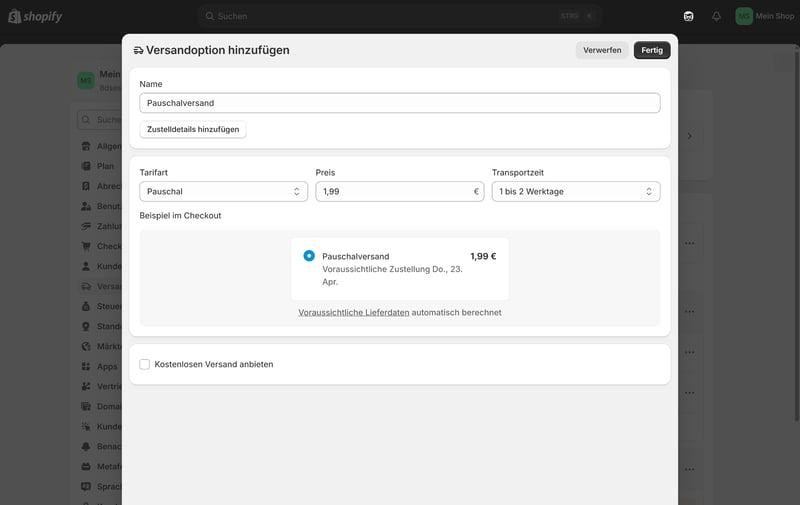Enable the Kostenlosen Versand anbieten checkbox
The width and height of the screenshot is (800, 505).
[145, 365]
